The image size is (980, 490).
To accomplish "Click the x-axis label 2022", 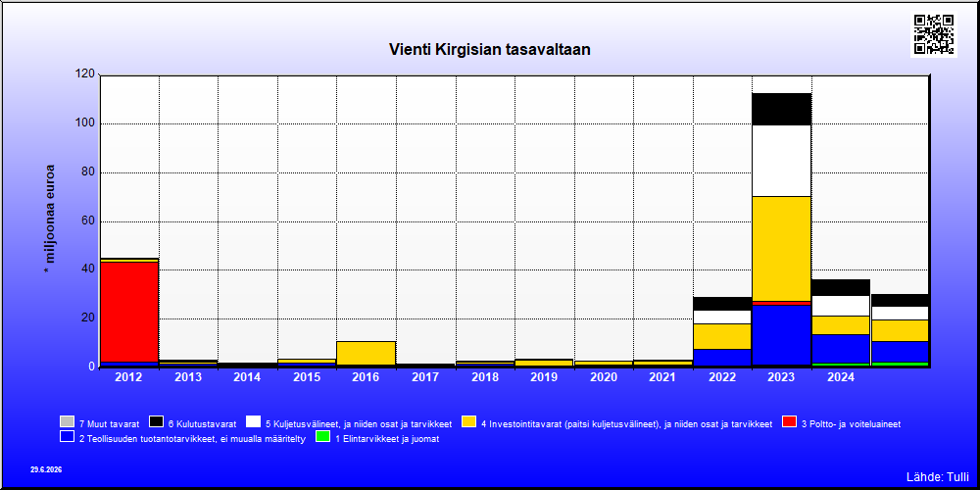I will pos(722,377).
